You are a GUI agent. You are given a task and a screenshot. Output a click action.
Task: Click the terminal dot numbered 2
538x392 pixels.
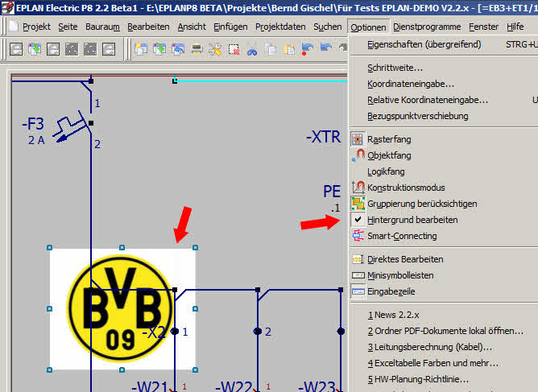258,332
